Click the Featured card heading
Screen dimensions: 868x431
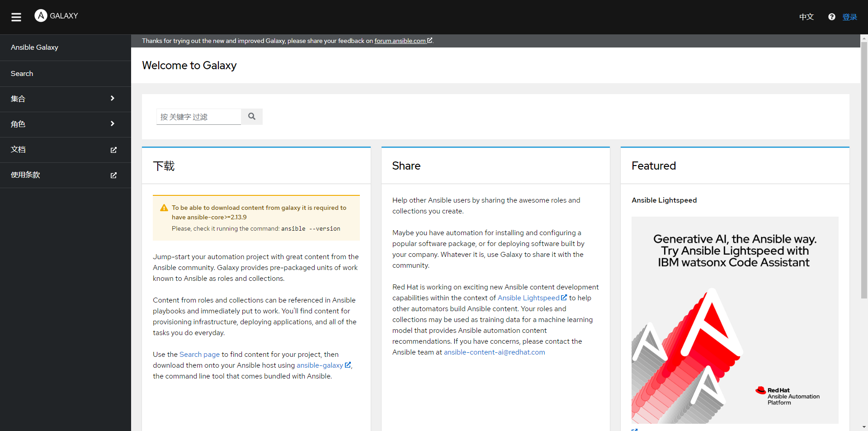coord(654,166)
